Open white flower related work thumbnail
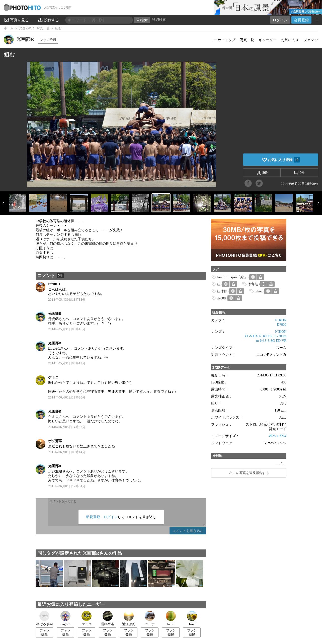This screenshot has width=322, height=644. pyautogui.click(x=190, y=573)
